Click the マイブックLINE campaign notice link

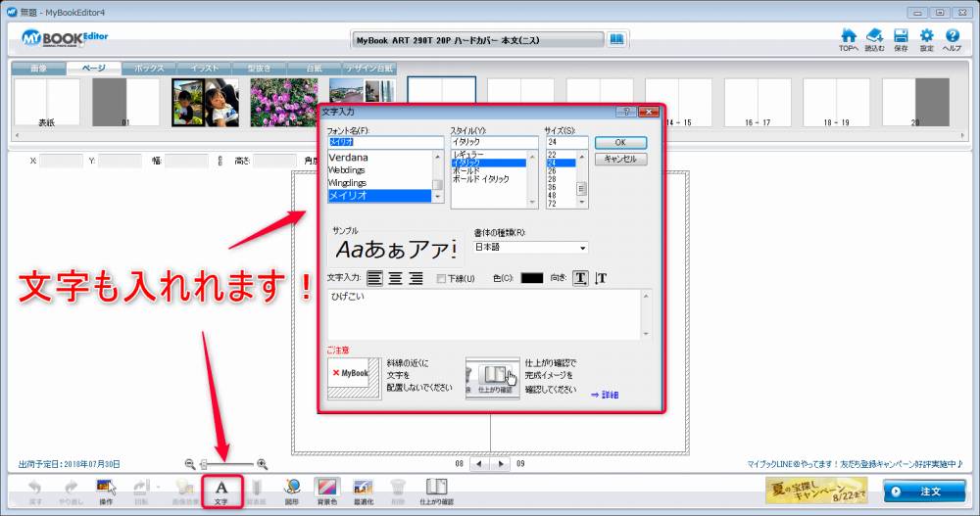click(x=855, y=464)
